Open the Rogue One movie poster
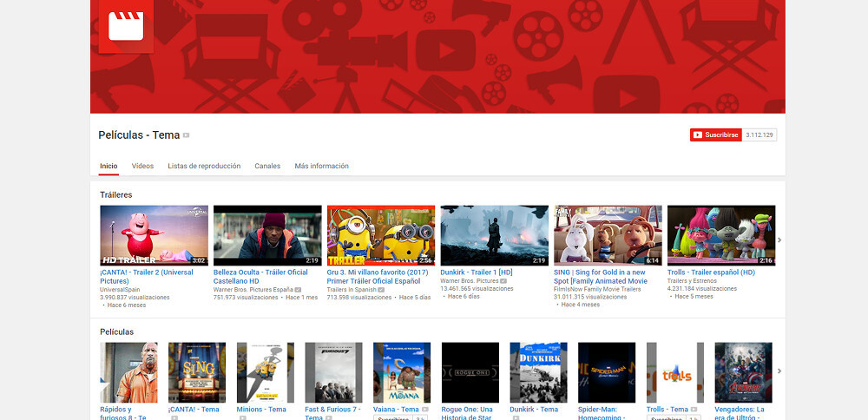This screenshot has width=868, height=420. tap(470, 372)
